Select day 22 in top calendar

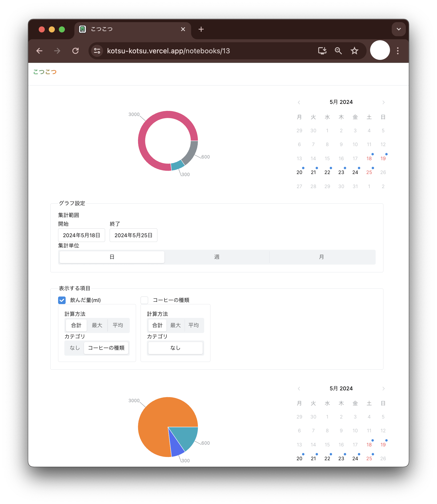pos(327,172)
